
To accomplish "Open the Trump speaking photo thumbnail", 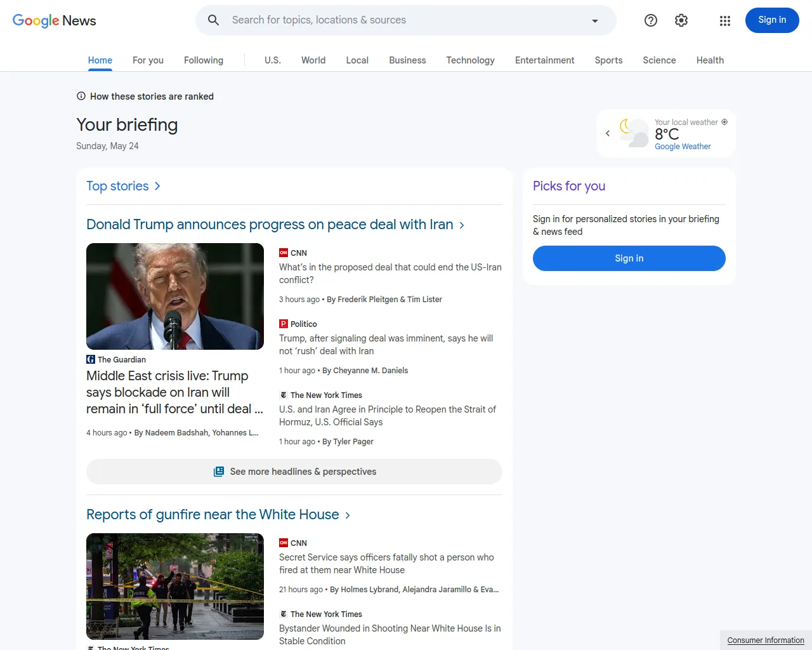I will [x=175, y=296].
